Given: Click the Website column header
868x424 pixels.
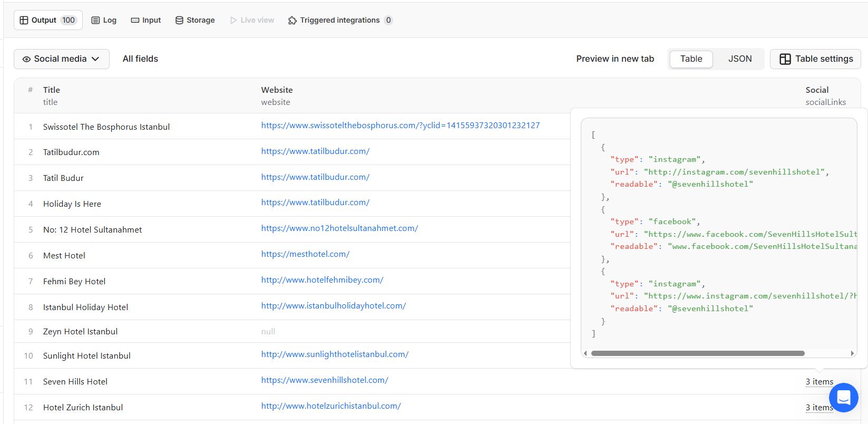Looking at the screenshot, I should click(277, 90).
